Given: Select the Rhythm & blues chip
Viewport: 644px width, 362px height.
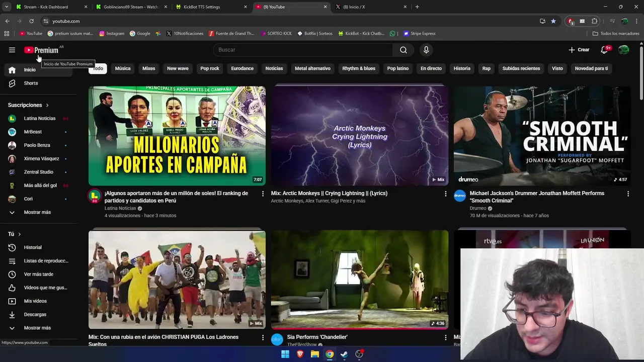Looking at the screenshot, I should coord(359,68).
